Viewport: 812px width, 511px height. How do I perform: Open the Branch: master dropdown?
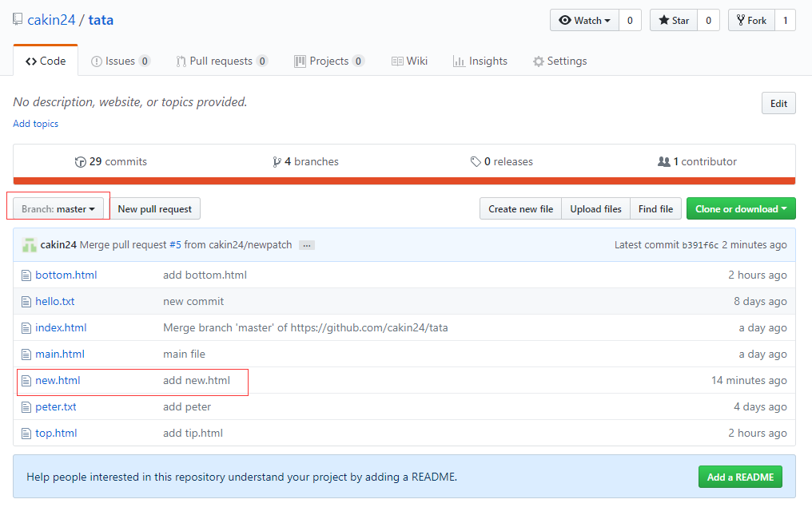(58, 209)
